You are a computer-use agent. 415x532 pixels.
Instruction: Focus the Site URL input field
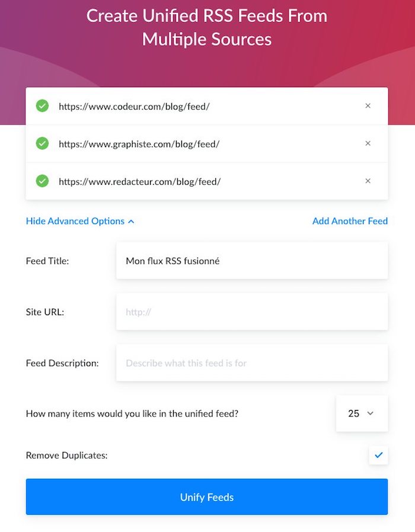(252, 312)
